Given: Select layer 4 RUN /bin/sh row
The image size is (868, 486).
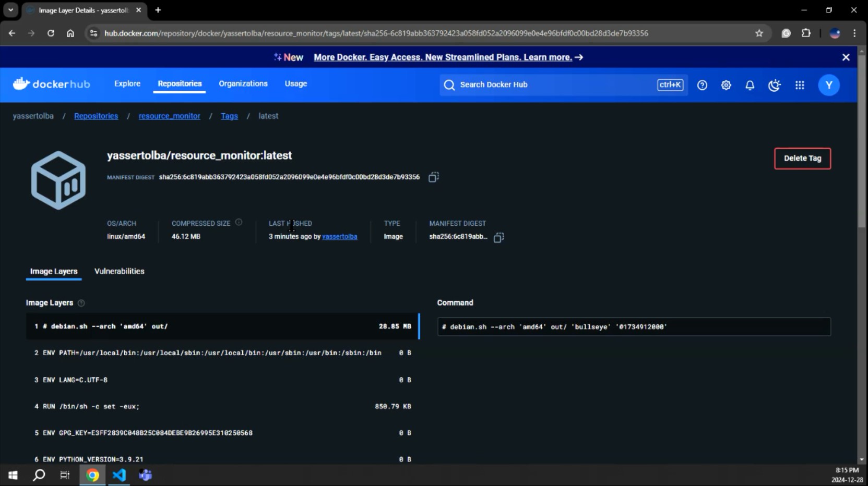Looking at the screenshot, I should (223, 406).
